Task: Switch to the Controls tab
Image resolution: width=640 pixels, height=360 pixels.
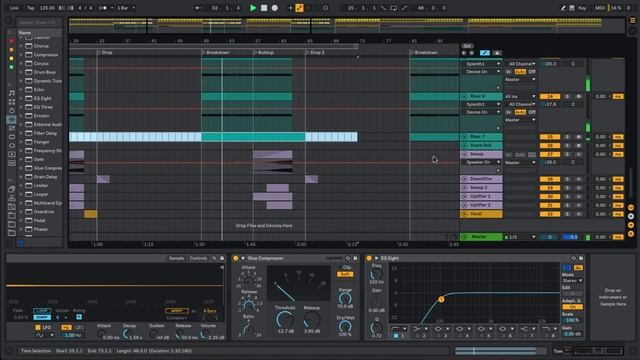Action: point(198,258)
